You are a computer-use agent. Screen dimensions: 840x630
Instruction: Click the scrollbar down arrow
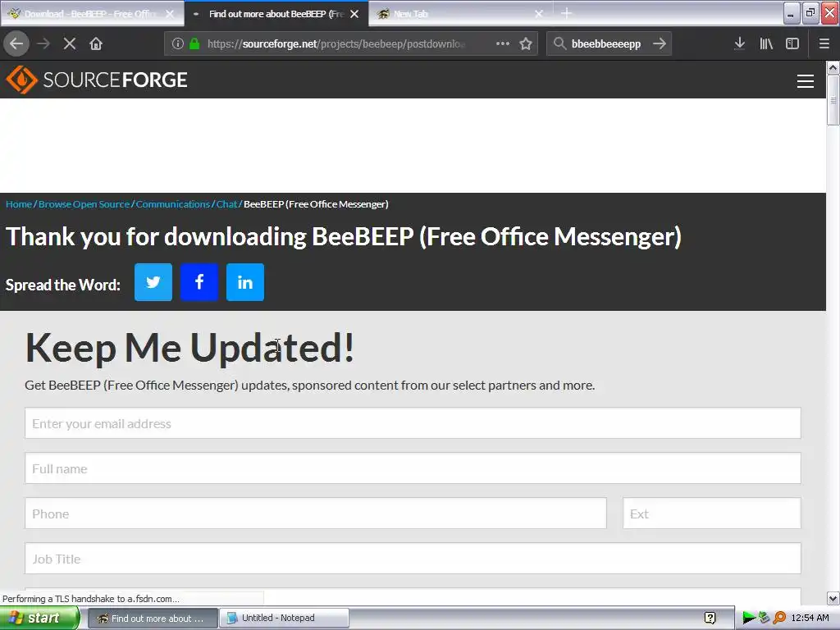point(833,598)
